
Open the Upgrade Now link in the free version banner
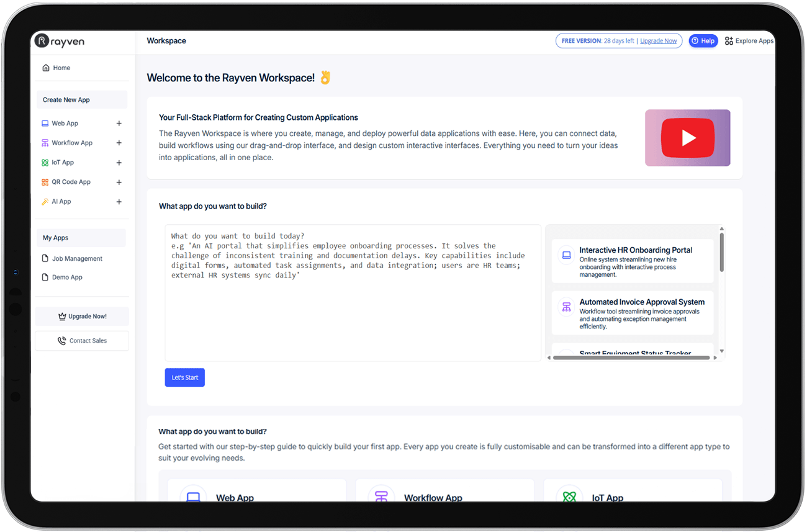[x=658, y=40]
